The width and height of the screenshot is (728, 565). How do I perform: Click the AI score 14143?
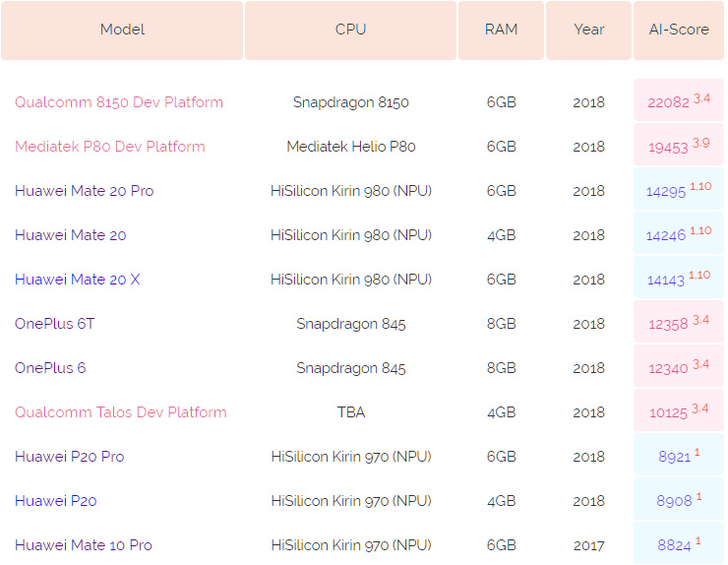point(666,281)
